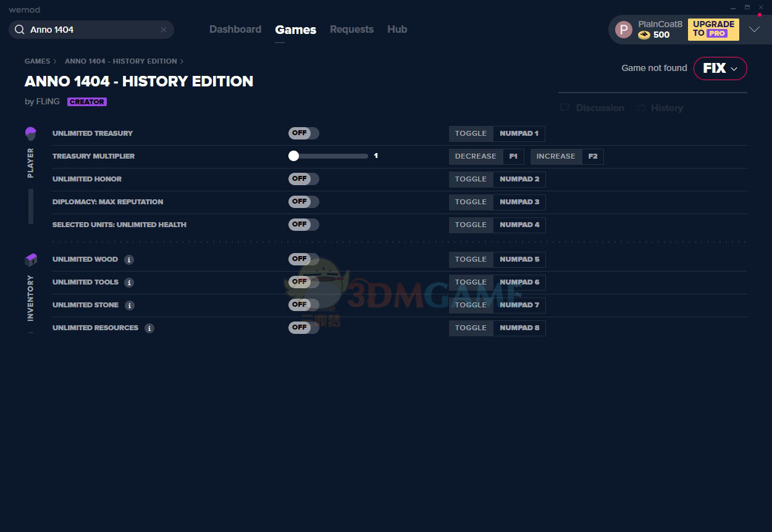Open info icon beside Unlimited Wood
This screenshot has height=532, width=772.
click(x=129, y=260)
